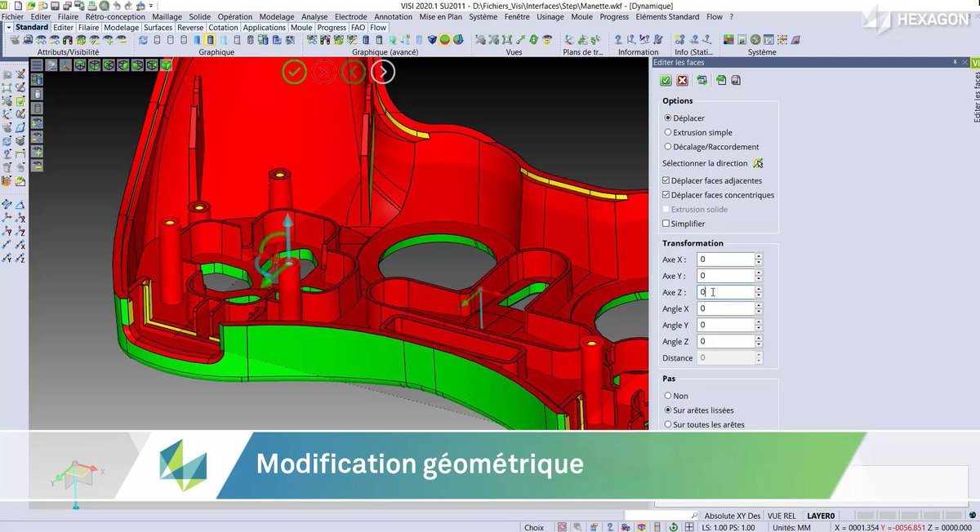Click the pin icon on Editer les faces header

tap(955, 63)
